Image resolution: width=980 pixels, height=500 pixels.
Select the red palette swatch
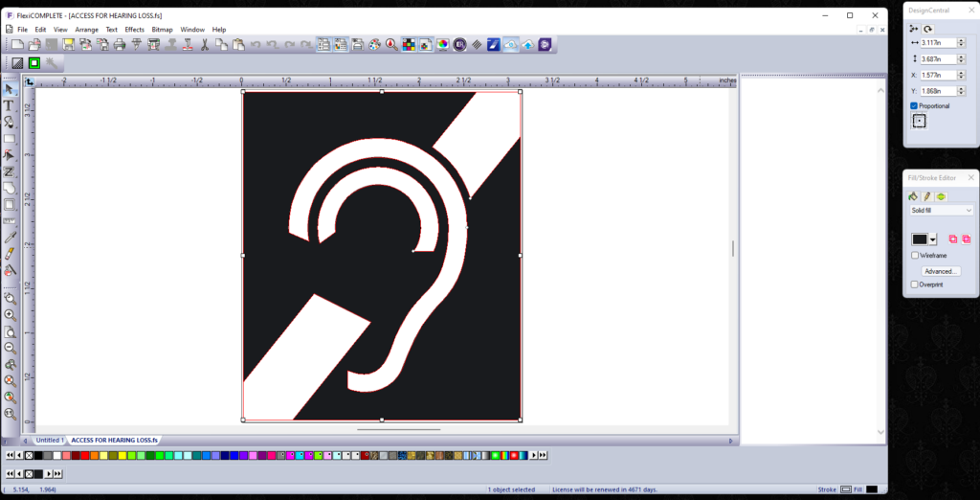point(85,455)
